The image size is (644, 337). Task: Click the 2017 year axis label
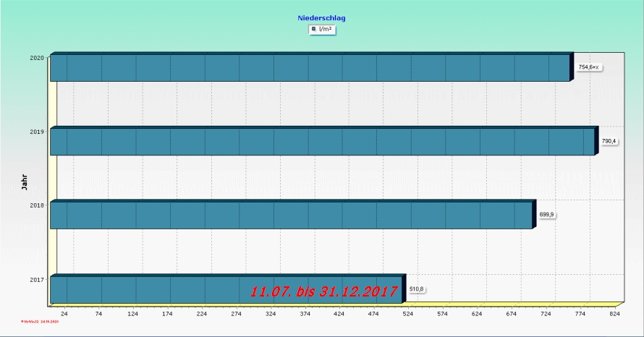(x=38, y=279)
